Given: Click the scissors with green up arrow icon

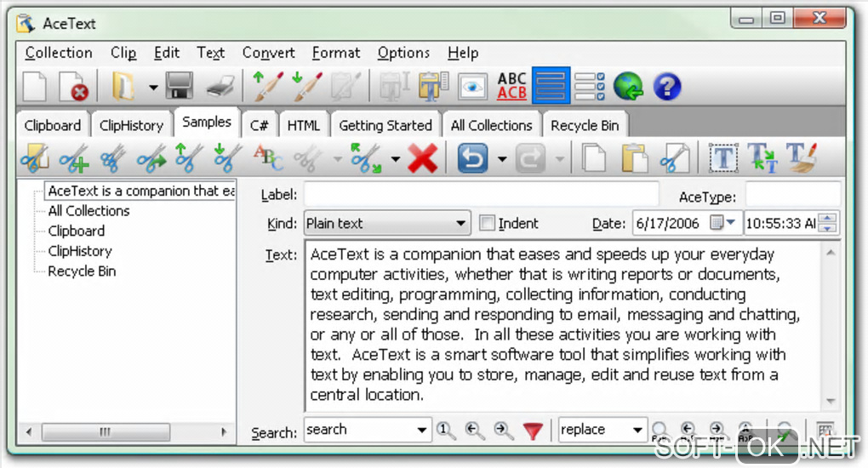Looking at the screenshot, I should (188, 158).
